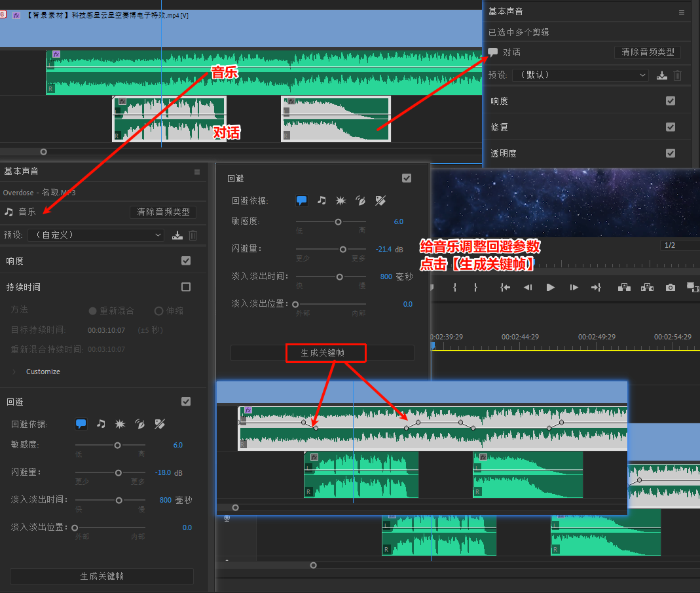This screenshot has height=593, width=700.
Task: Select the 重新混合 radio button
Action: (x=92, y=311)
